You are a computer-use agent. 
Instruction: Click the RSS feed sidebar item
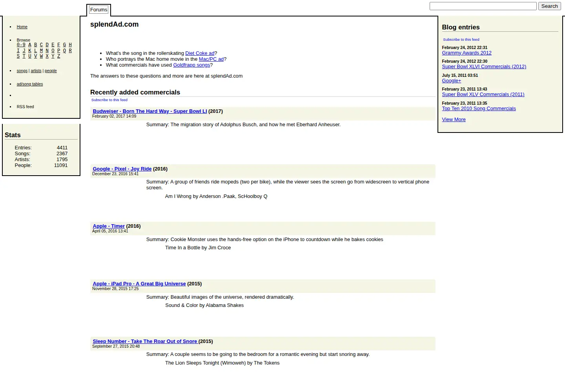(25, 107)
